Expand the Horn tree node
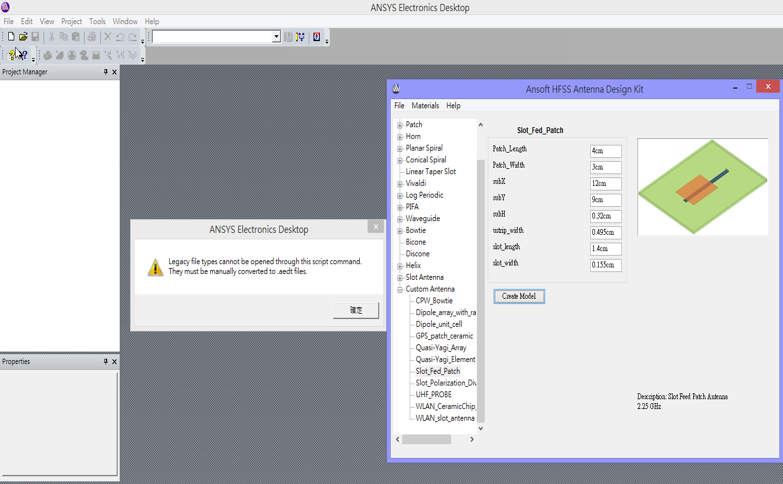Screen dimensions: 783x484 [x=400, y=137]
